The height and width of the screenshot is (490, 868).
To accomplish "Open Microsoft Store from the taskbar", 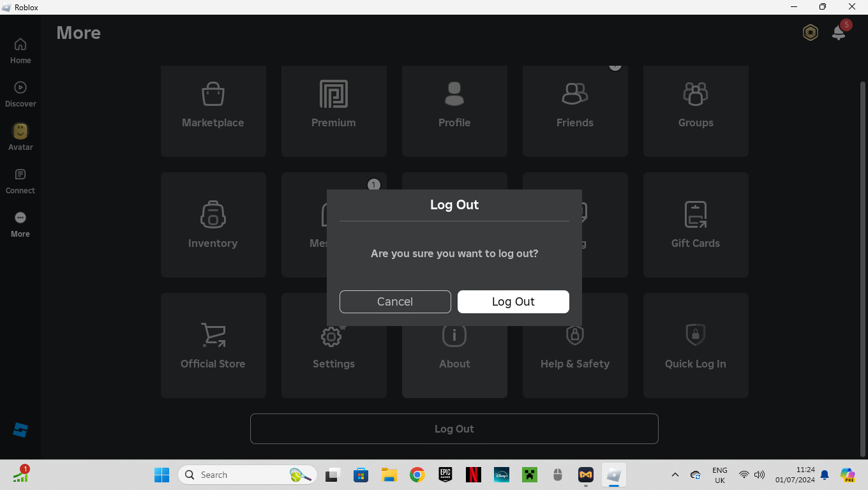I will coord(361,475).
